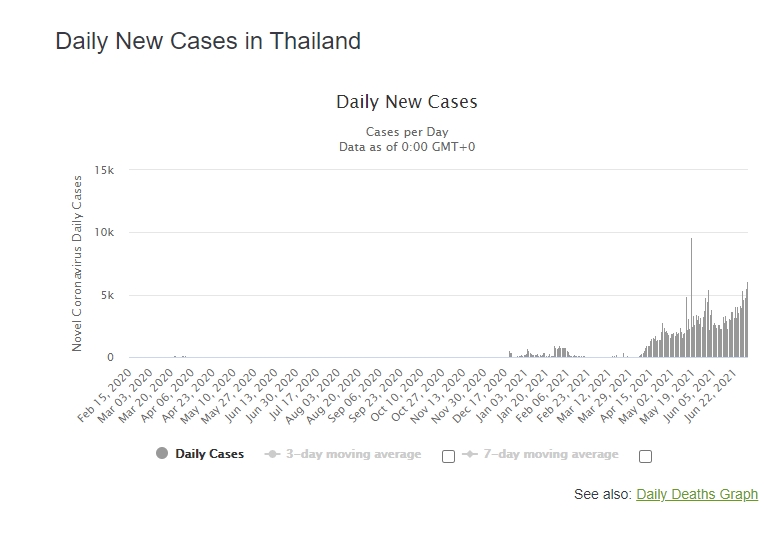Click the 5k y-axis label
Viewport: 771px width, 552px height.
pos(108,295)
